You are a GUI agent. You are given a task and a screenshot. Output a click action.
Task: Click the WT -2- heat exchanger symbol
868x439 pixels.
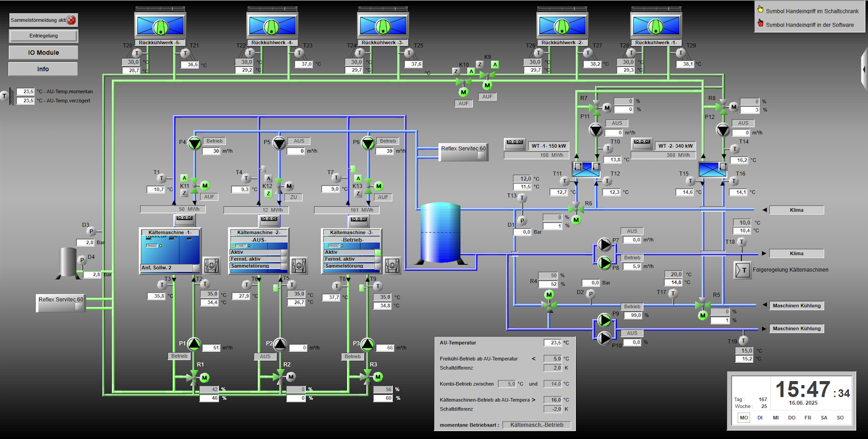712,169
